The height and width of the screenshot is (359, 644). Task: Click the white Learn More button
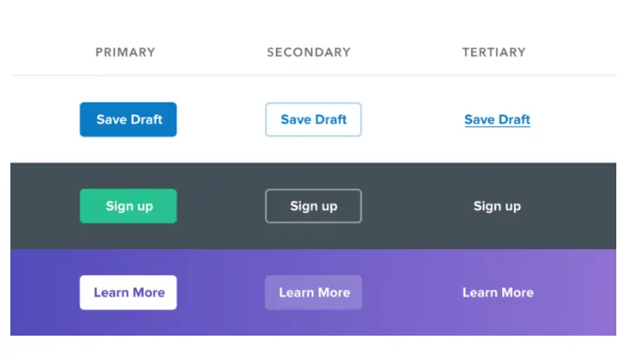pos(128,292)
